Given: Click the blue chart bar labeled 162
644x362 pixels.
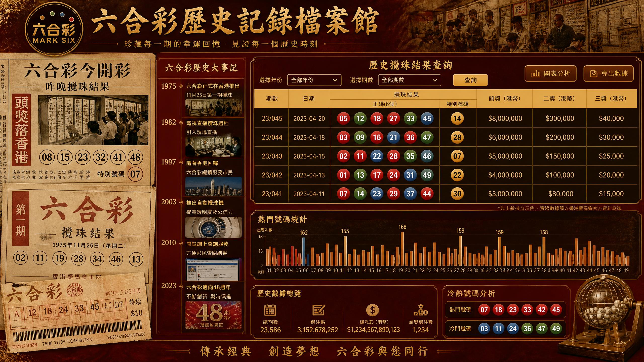Looking at the screenshot, I should click(x=304, y=251).
